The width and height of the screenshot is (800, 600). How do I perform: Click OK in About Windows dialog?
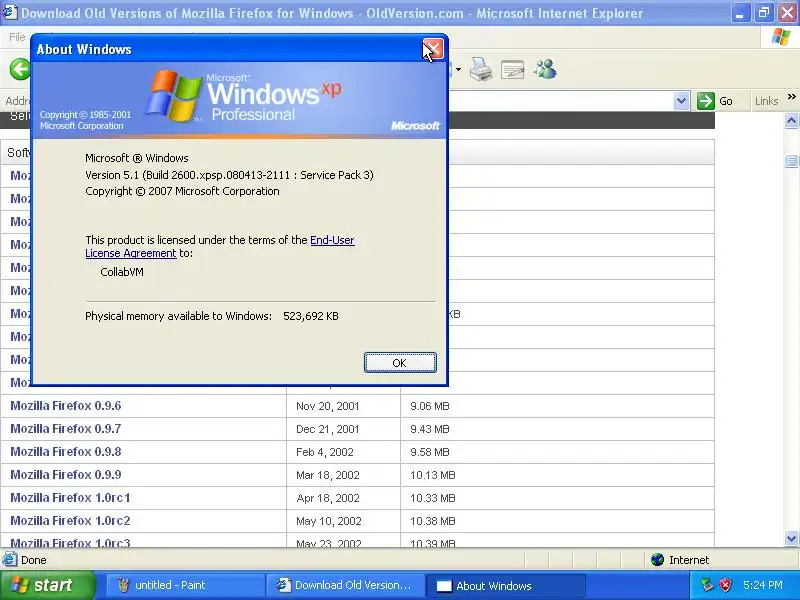(x=400, y=363)
